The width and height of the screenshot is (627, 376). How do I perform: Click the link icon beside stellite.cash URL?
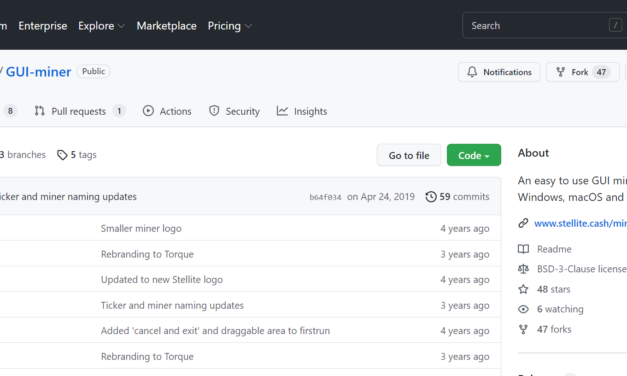[x=523, y=223]
